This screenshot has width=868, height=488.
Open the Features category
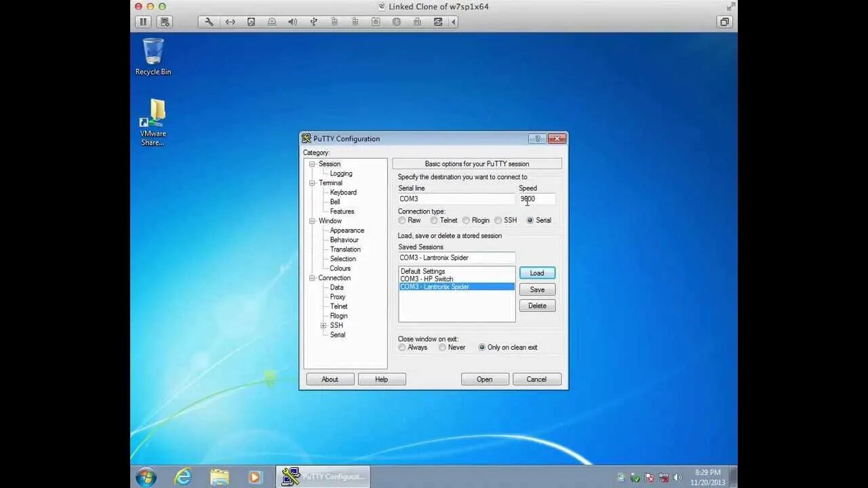tap(342, 211)
